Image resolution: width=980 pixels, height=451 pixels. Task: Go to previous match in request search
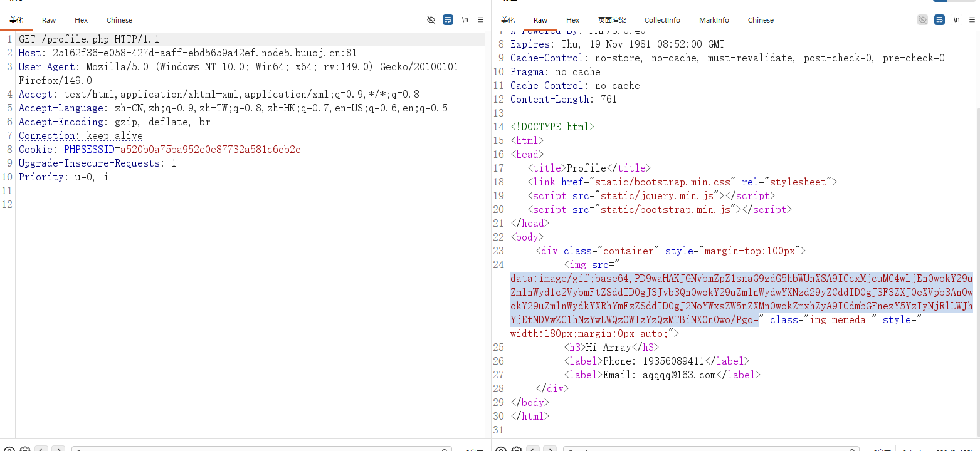point(41,449)
